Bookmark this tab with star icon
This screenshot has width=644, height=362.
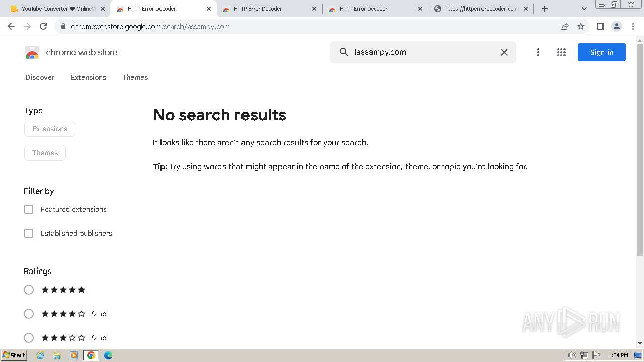pos(580,26)
